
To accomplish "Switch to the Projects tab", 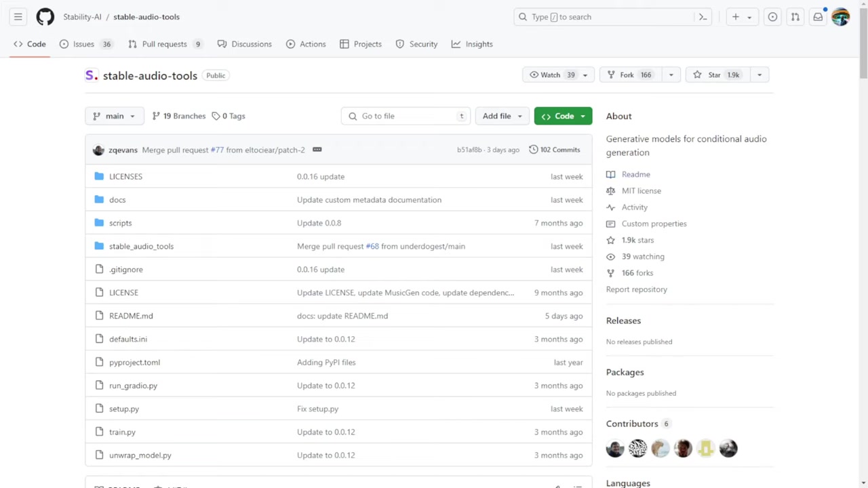I will [361, 44].
